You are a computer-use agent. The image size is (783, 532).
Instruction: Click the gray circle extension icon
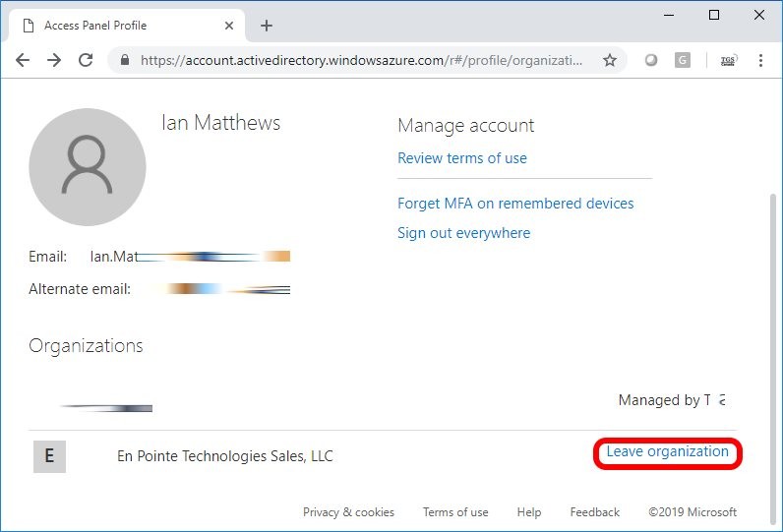pyautogui.click(x=651, y=60)
